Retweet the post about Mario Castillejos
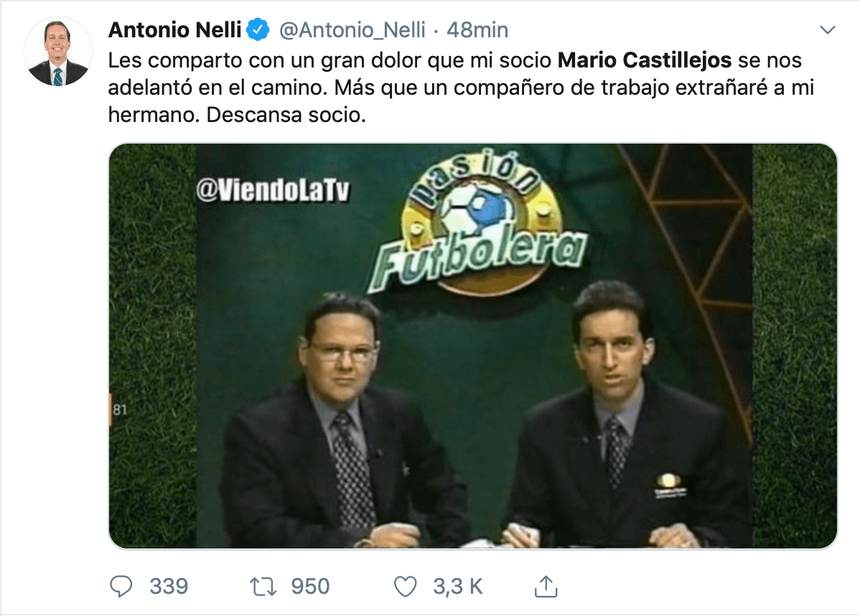 pos(262,586)
